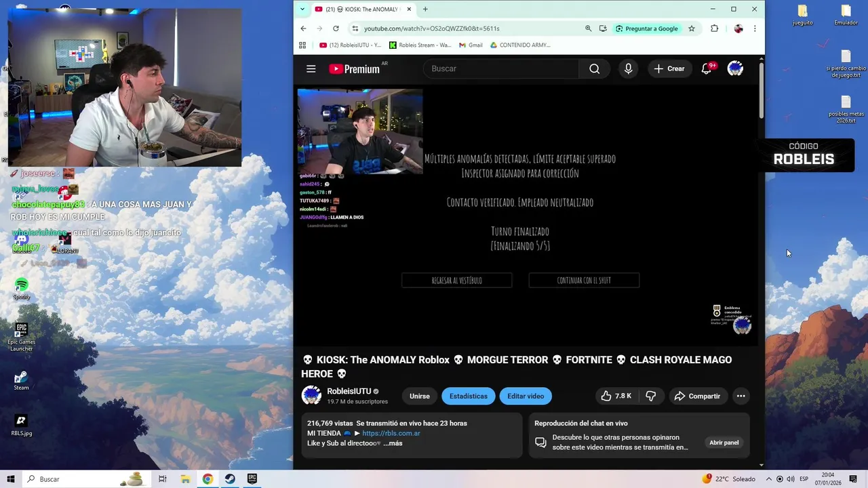
Task: Open Robleis Stream bookmark
Action: [420, 45]
